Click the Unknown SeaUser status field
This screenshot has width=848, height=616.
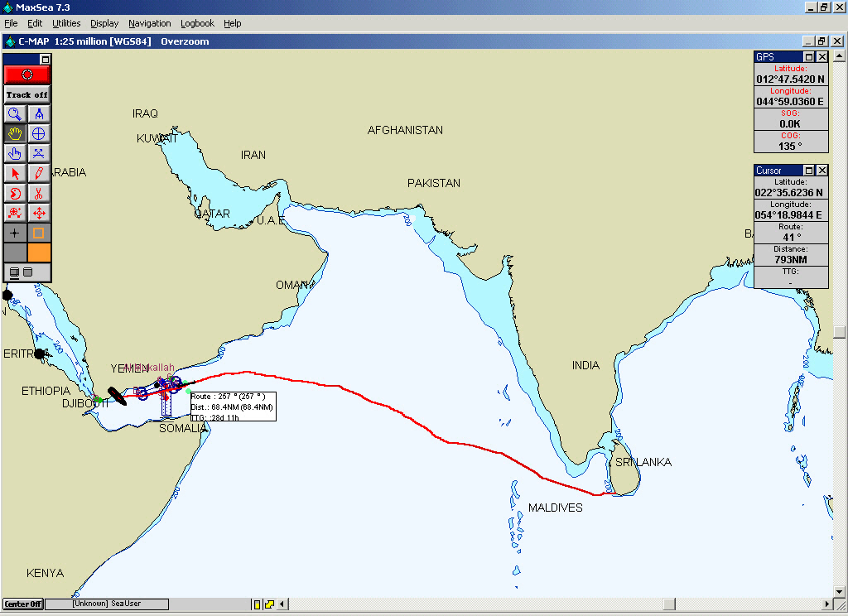tap(107, 604)
